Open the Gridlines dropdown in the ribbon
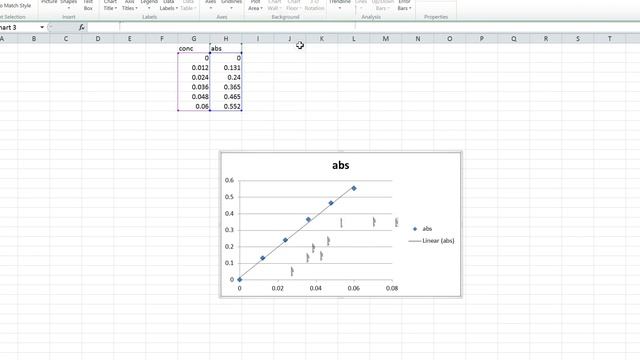The image size is (640, 360). (231, 5)
